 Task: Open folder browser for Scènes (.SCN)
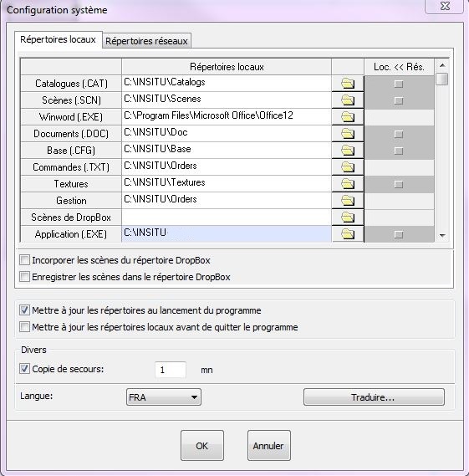(x=348, y=100)
